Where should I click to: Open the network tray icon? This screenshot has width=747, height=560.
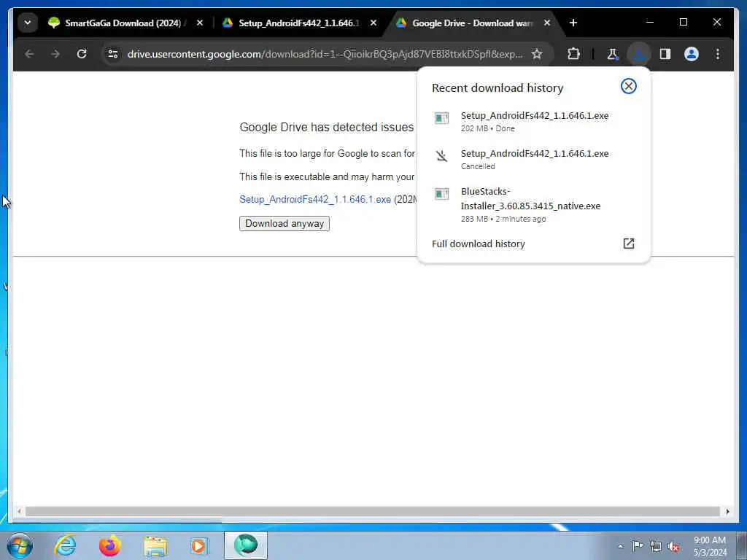coord(656,546)
